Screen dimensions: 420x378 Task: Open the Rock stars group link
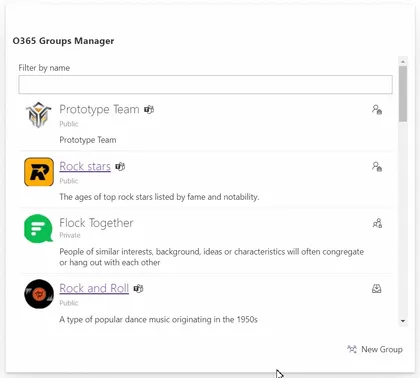tap(85, 166)
